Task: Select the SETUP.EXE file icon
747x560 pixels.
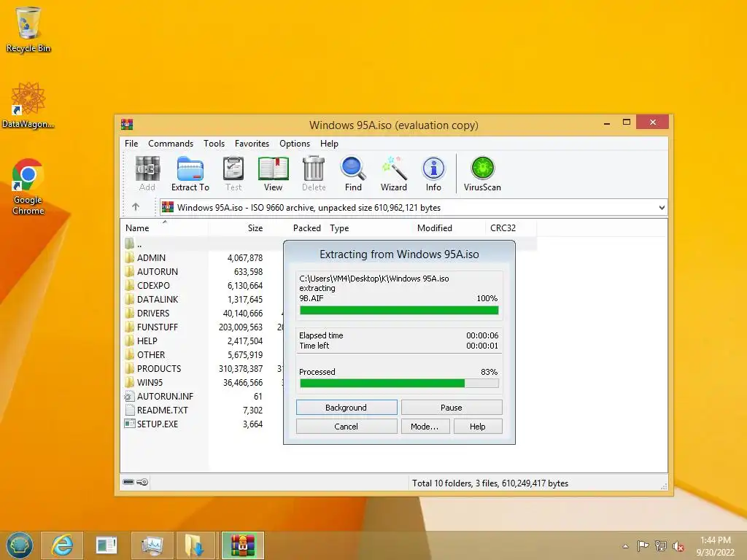Action: click(x=129, y=424)
